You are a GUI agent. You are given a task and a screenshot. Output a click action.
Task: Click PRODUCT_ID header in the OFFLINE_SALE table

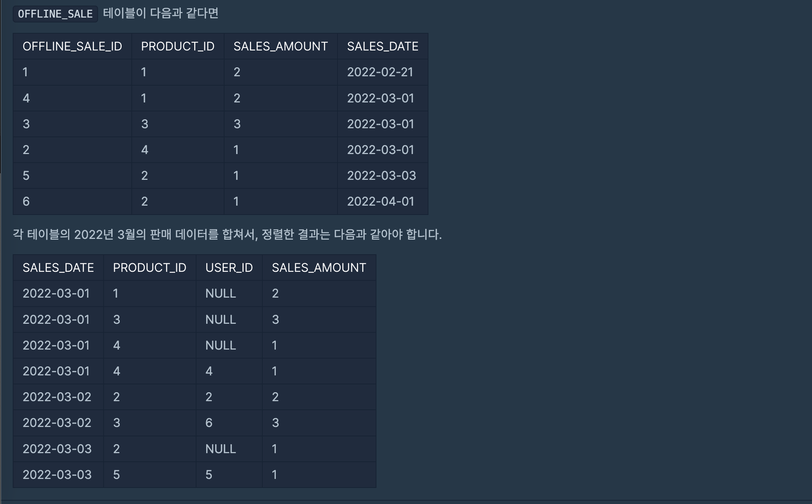pyautogui.click(x=177, y=46)
